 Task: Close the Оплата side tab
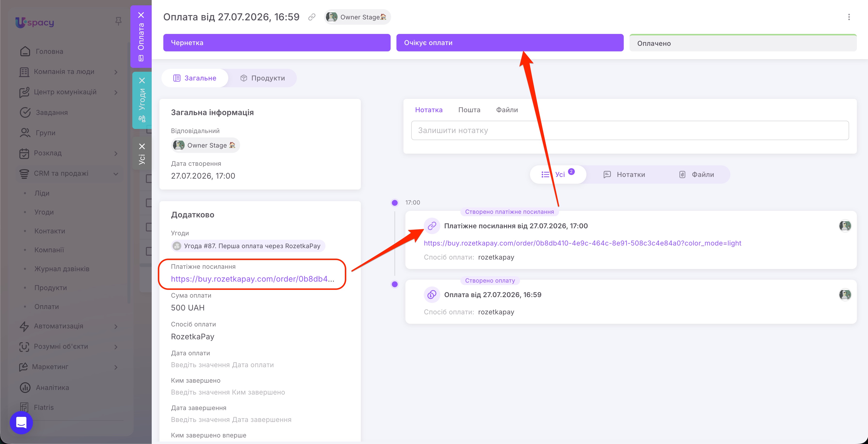click(141, 15)
